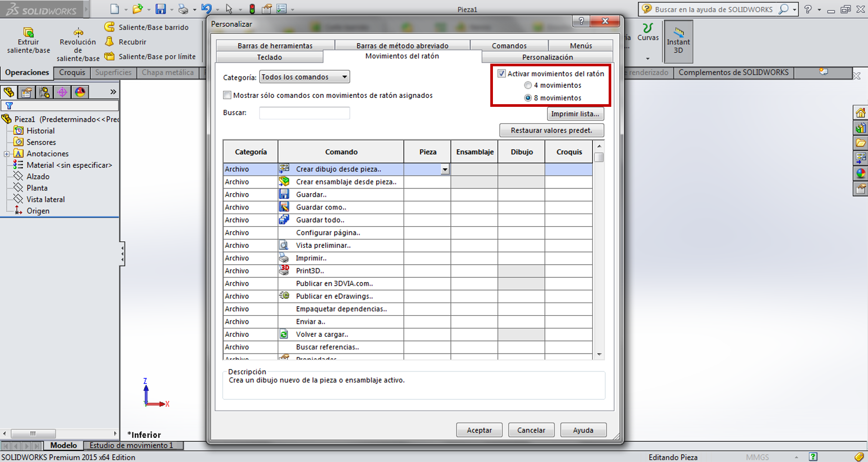Toggle Activar movimientos del ratón checkbox
The image size is (868, 462).
(x=502, y=74)
